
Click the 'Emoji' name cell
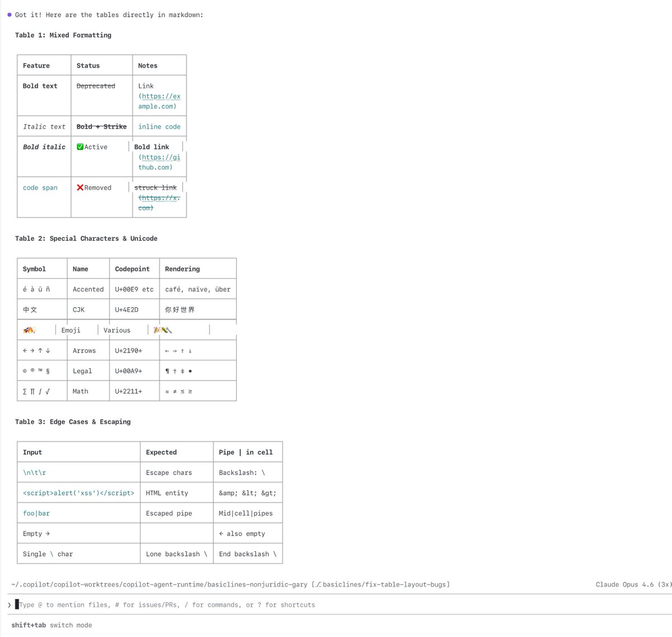[x=71, y=330]
